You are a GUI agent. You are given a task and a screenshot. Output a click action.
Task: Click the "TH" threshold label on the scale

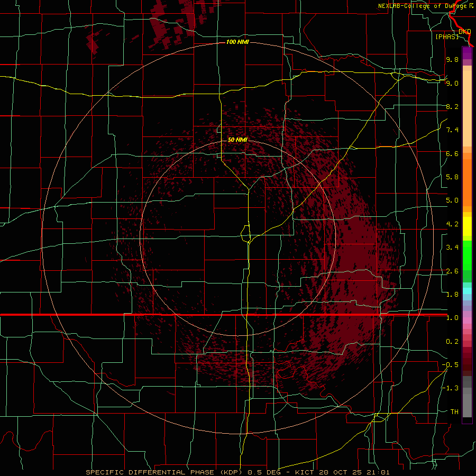[x=454, y=412]
